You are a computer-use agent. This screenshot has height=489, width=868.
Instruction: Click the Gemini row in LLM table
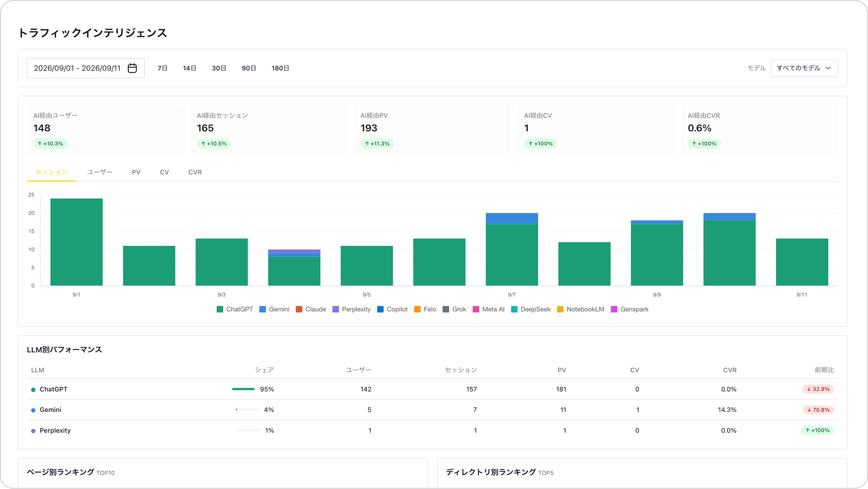[432, 410]
